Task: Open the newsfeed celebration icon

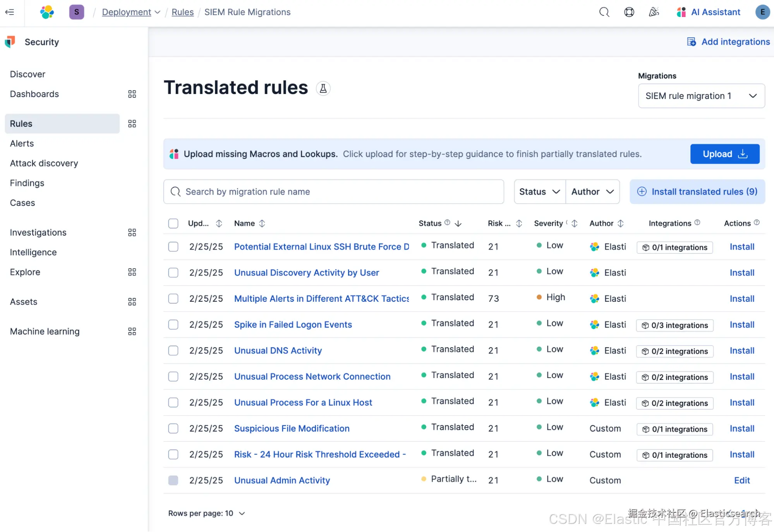Action: pos(654,12)
